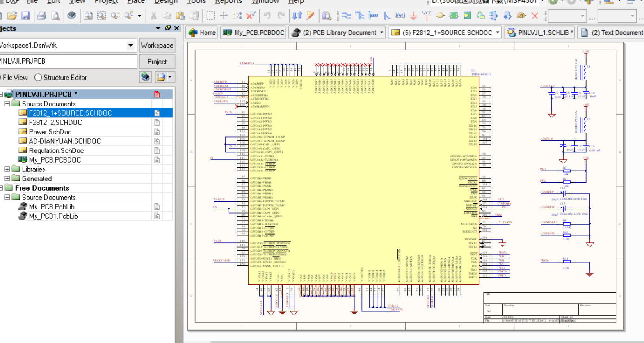644x343 pixels.
Task: Open the Design menu
Action: pyautogui.click(x=166, y=2)
